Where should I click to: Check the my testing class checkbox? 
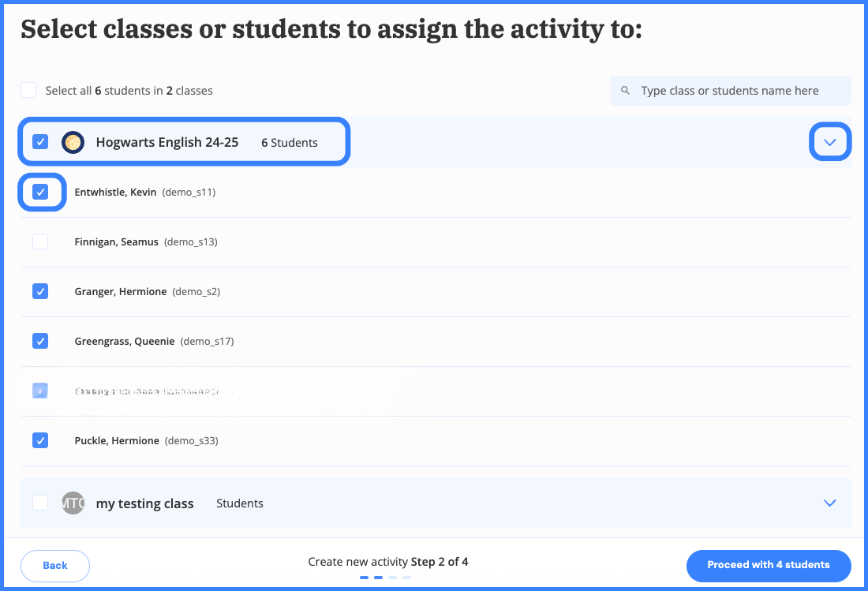[x=40, y=503]
